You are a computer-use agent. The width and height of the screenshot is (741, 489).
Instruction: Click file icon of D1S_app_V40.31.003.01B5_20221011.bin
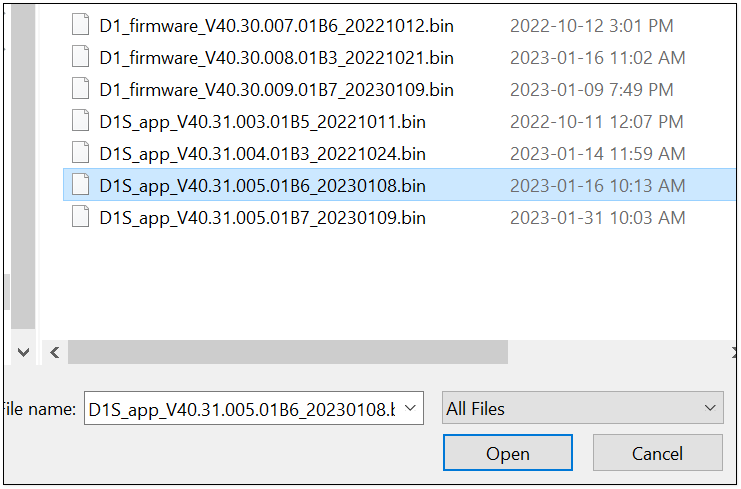coord(80,121)
